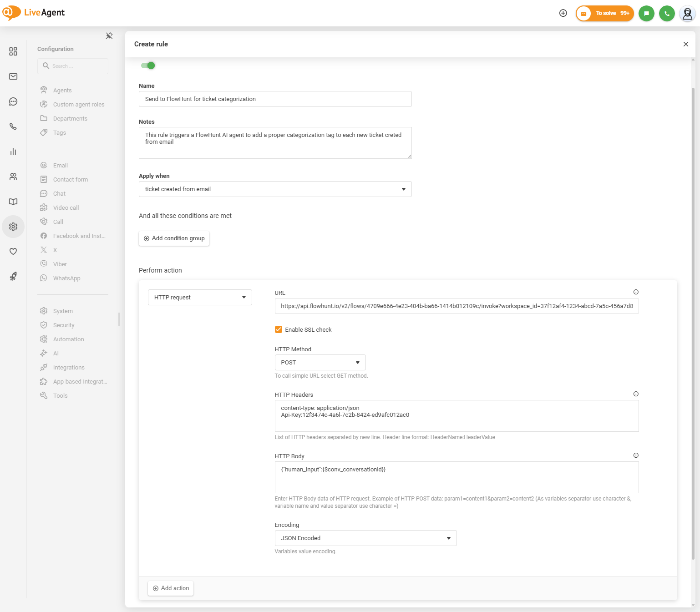The height and width of the screenshot is (612, 700).
Task: Click the To solve 99+ button
Action: click(605, 13)
